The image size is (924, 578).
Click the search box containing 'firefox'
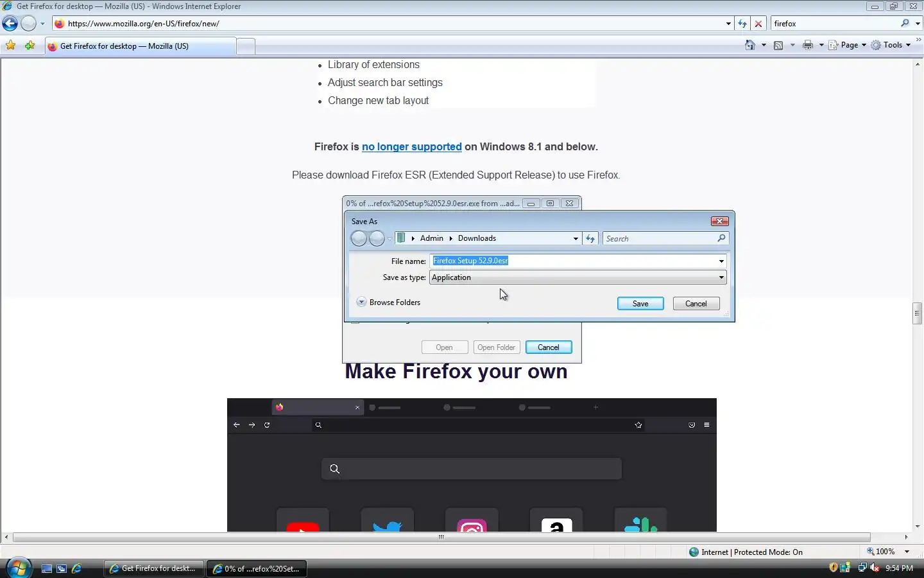tap(834, 24)
